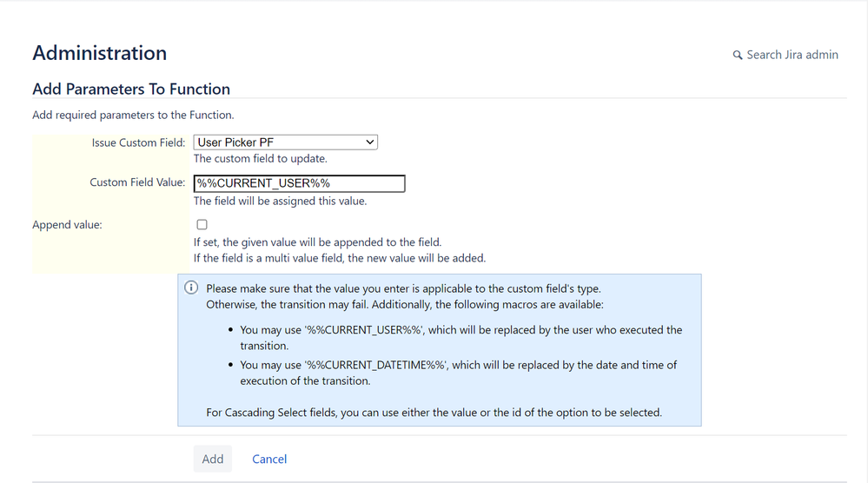
Task: Click the dropdown arrow on User Picker PF
Action: point(370,142)
